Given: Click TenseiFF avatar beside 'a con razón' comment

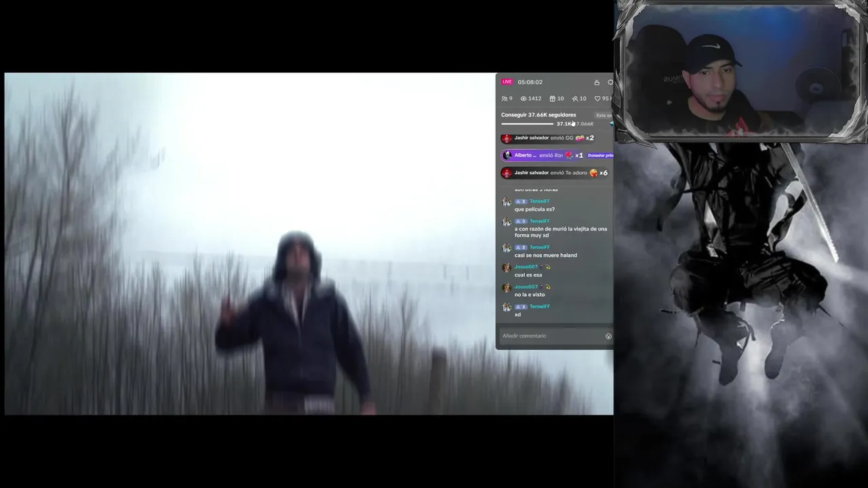Looking at the screenshot, I should pyautogui.click(x=507, y=222).
